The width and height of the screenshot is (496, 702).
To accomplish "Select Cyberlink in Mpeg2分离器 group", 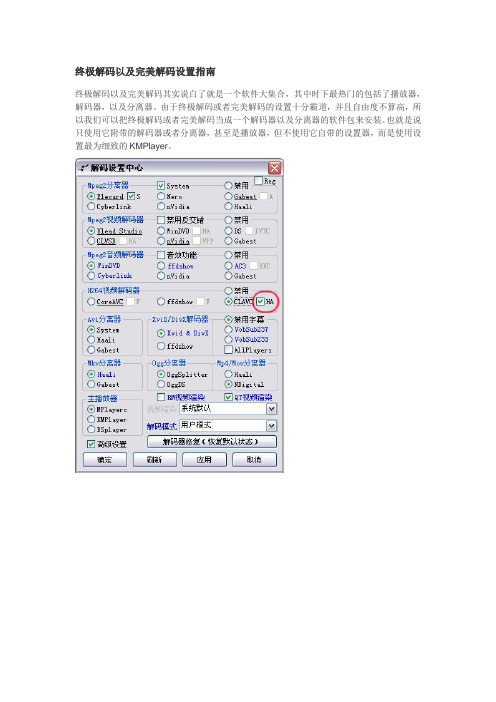I will (x=91, y=206).
